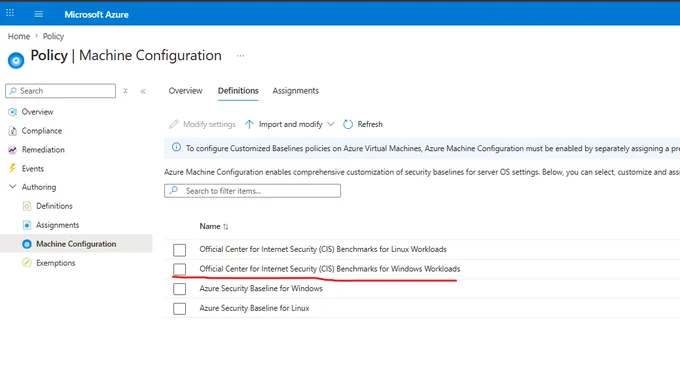680x367 pixels.
Task: Check Azure Security Baseline for Windows box
Action: click(x=180, y=289)
